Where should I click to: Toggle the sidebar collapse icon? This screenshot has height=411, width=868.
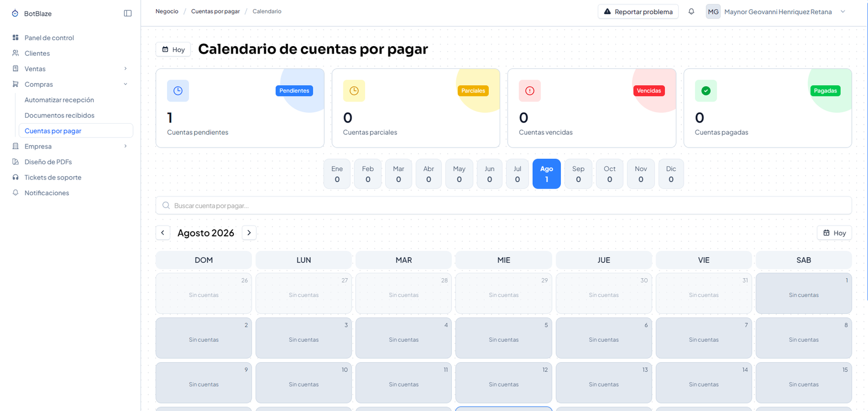click(x=127, y=14)
